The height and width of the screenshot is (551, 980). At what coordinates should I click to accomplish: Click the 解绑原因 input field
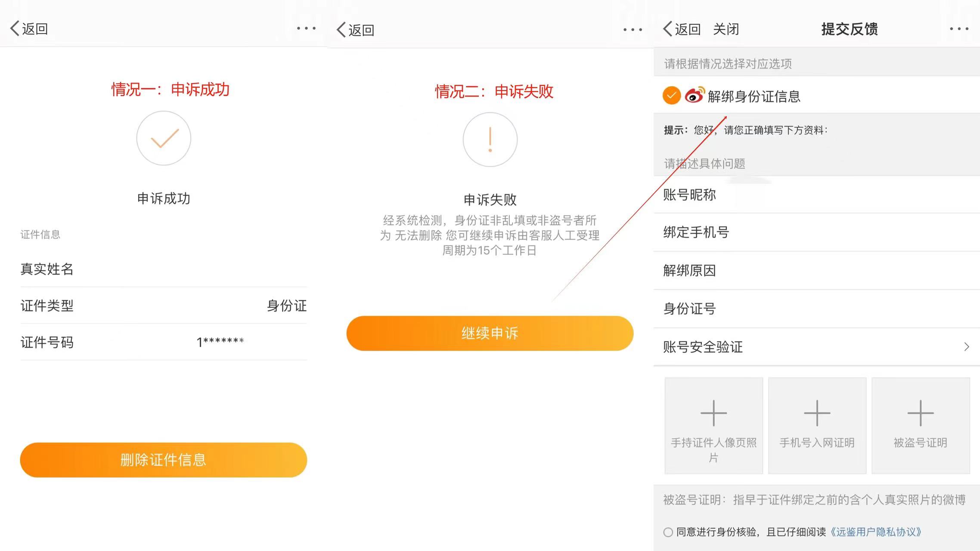pyautogui.click(x=816, y=270)
